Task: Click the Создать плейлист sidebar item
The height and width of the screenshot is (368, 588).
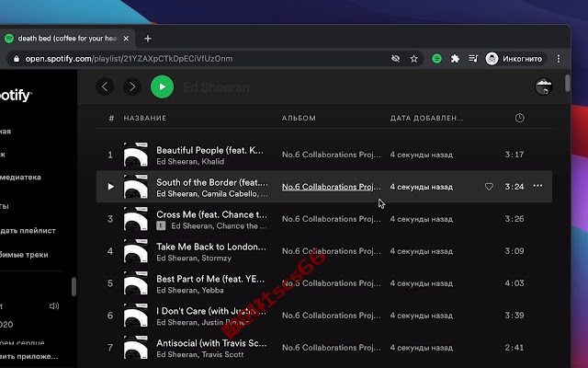Action: [x=28, y=231]
